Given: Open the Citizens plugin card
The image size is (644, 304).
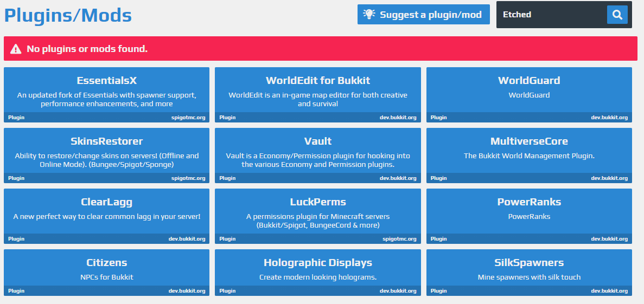Looking at the screenshot, I should [x=106, y=273].
